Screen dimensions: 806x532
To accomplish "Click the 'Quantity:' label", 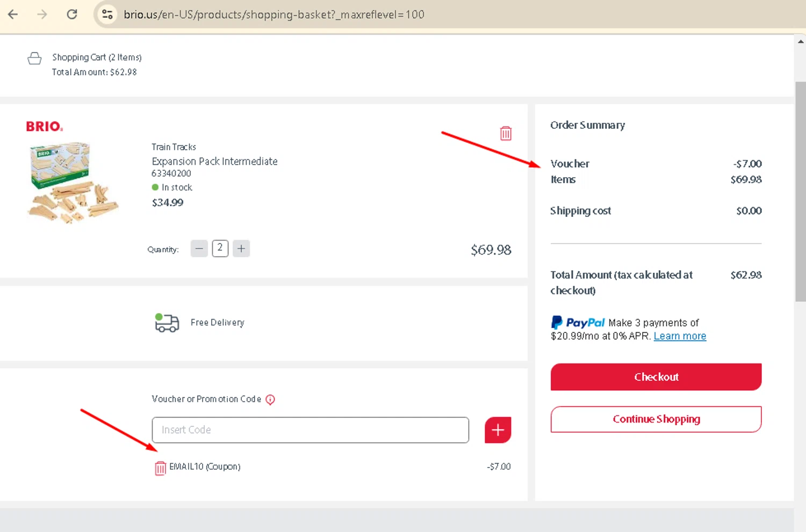I will (163, 249).
